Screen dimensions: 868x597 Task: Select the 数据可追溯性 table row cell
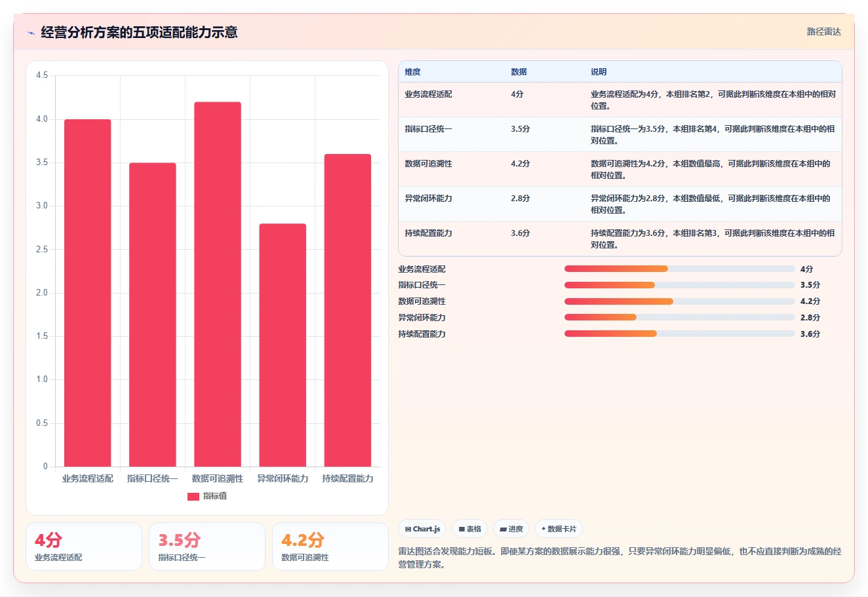point(428,164)
